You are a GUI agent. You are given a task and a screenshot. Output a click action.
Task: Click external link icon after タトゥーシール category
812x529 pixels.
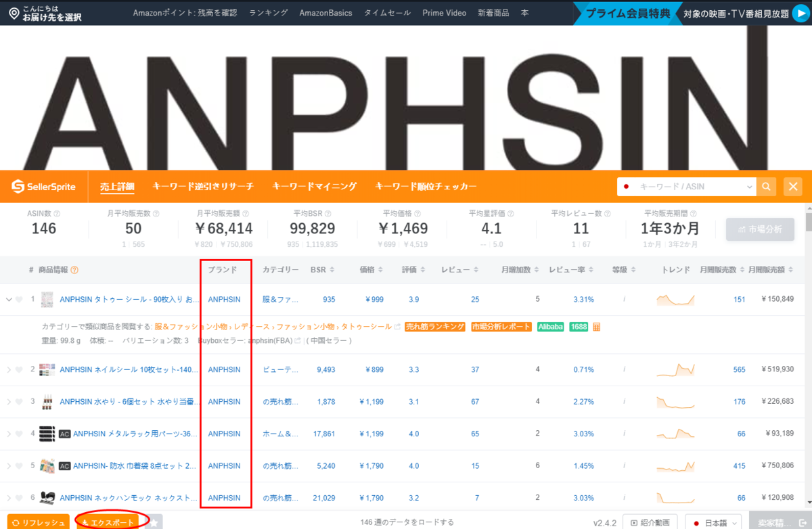point(397,327)
